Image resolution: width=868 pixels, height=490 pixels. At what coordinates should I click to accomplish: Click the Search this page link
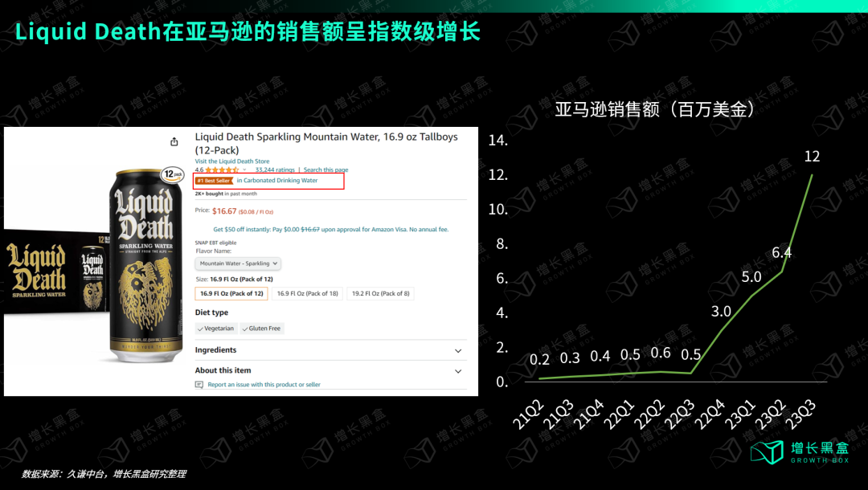(325, 170)
